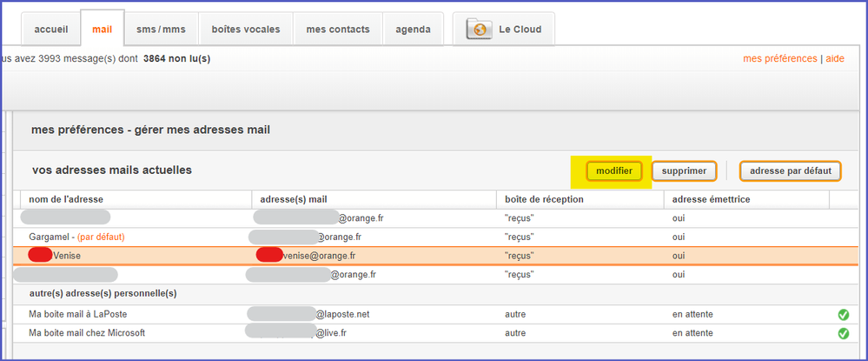This screenshot has height=361, width=868.
Task: Select the mail tab
Action: (102, 30)
